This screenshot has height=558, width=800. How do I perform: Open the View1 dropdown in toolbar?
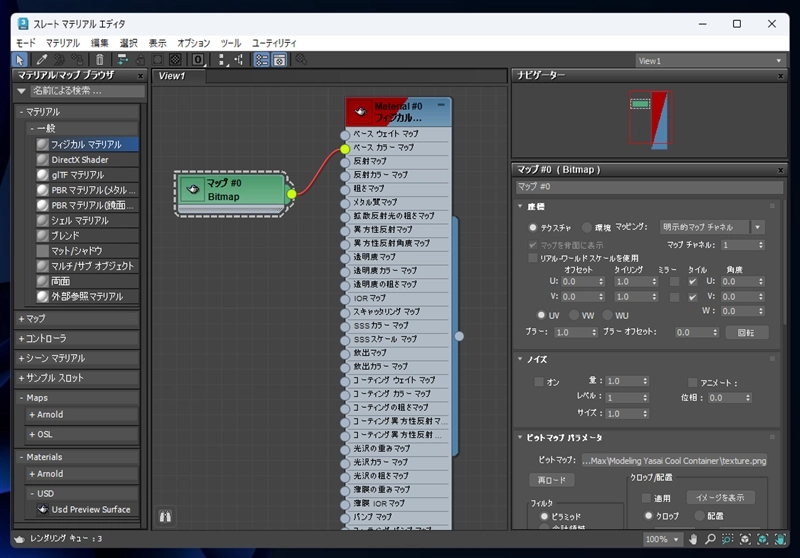coord(709,61)
